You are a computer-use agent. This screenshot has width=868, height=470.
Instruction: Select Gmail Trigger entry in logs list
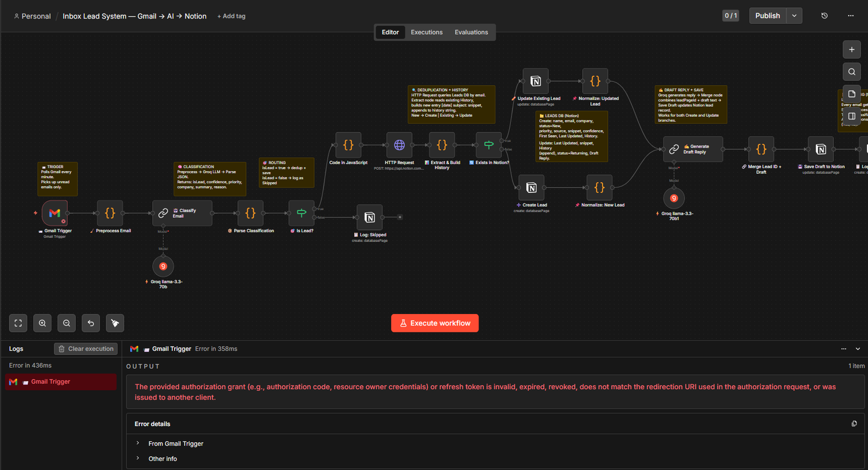click(61, 382)
